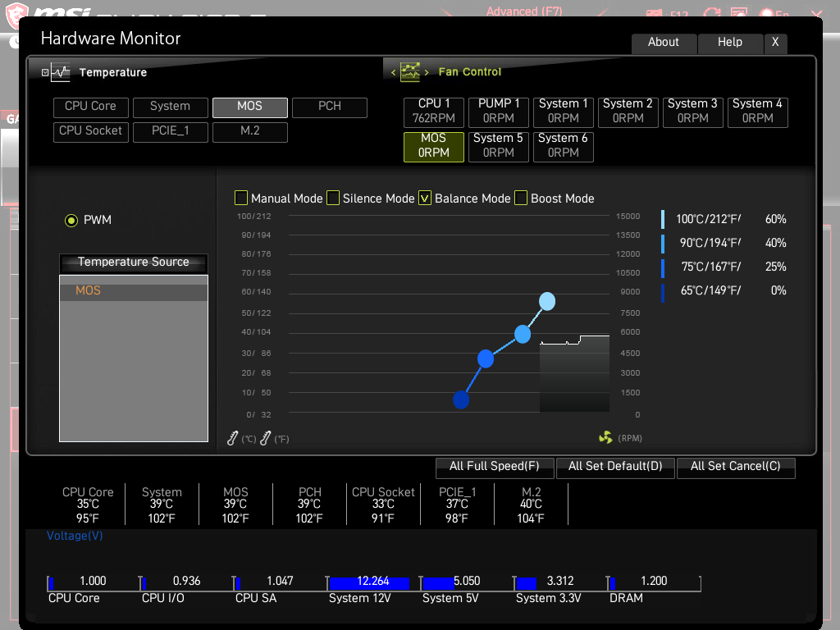The height and width of the screenshot is (630, 840).
Task: Click the darkest blue fan curve point
Action: 461,399
